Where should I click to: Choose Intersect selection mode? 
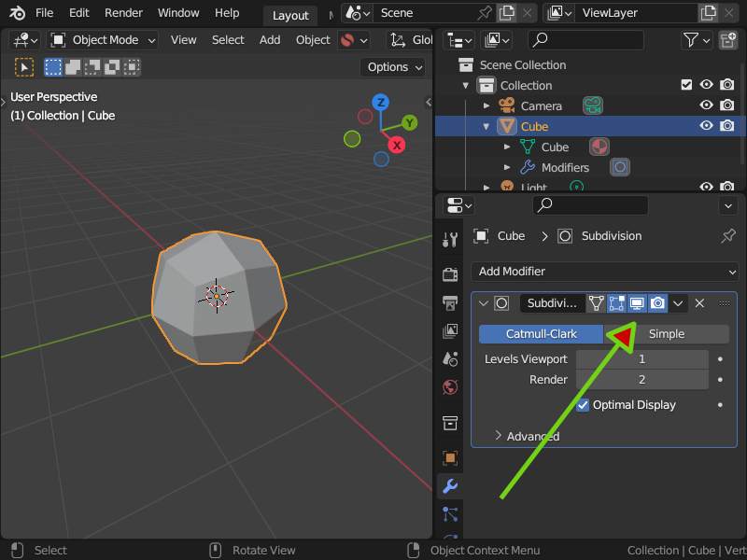tap(132, 67)
